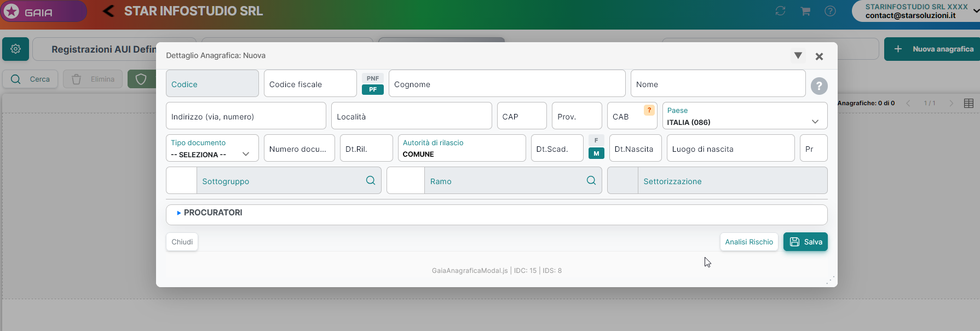Click the Cerca search button

(30, 79)
